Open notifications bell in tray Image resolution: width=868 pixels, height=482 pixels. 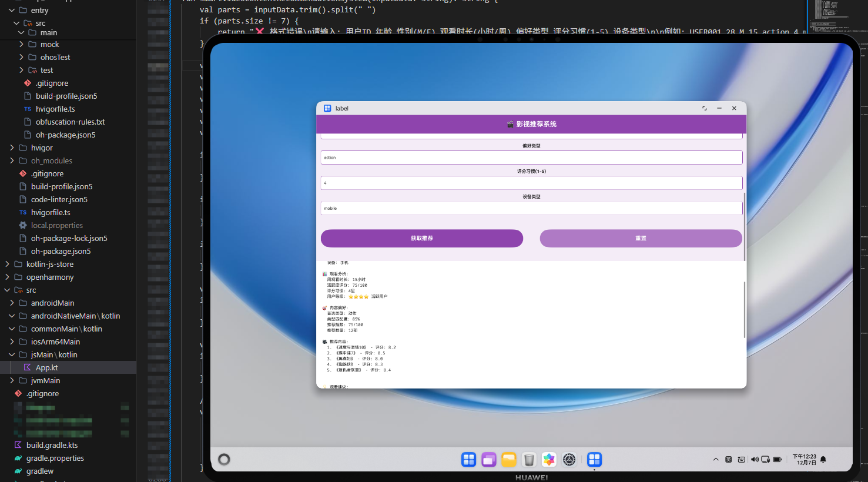click(823, 460)
